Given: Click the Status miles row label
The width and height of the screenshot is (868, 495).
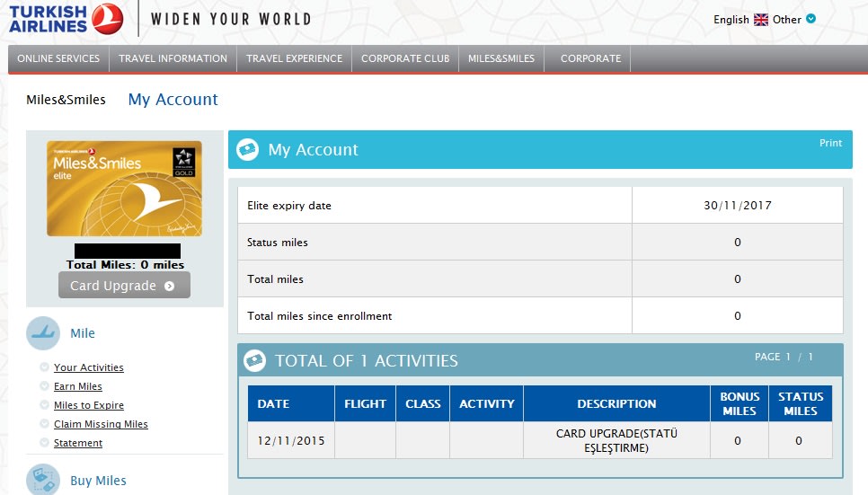Looking at the screenshot, I should click(278, 243).
